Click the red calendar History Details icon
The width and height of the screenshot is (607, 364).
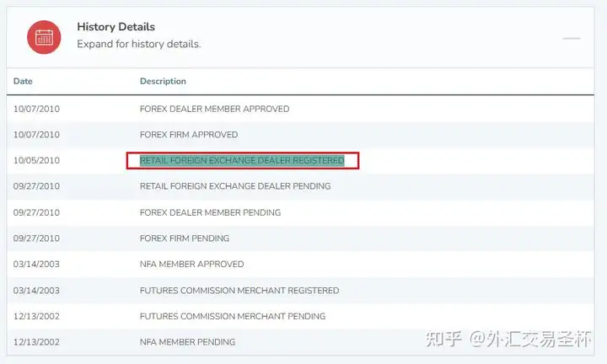[44, 37]
